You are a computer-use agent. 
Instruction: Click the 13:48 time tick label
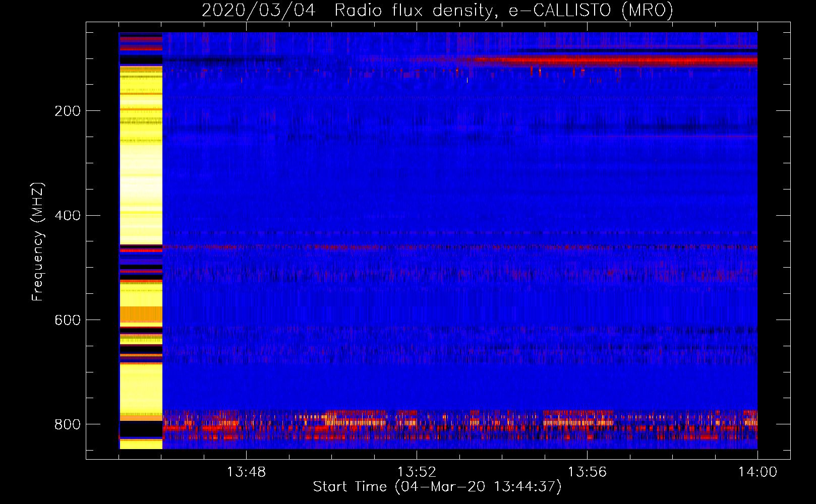[x=246, y=472]
